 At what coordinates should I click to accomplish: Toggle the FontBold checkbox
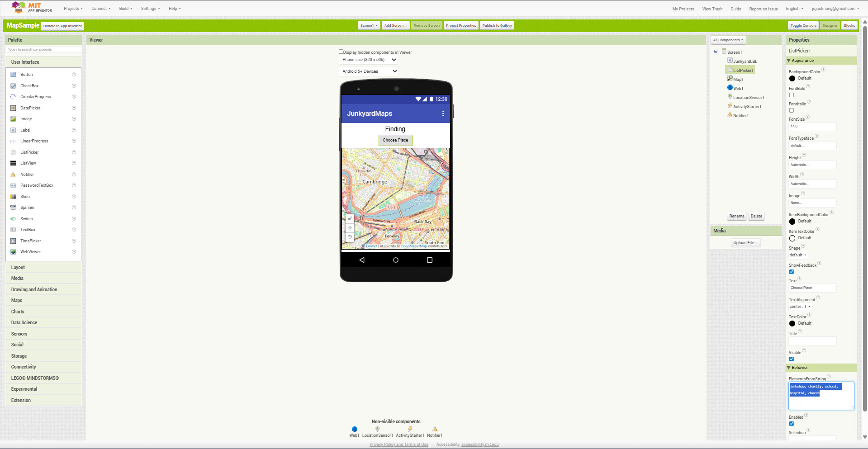792,95
